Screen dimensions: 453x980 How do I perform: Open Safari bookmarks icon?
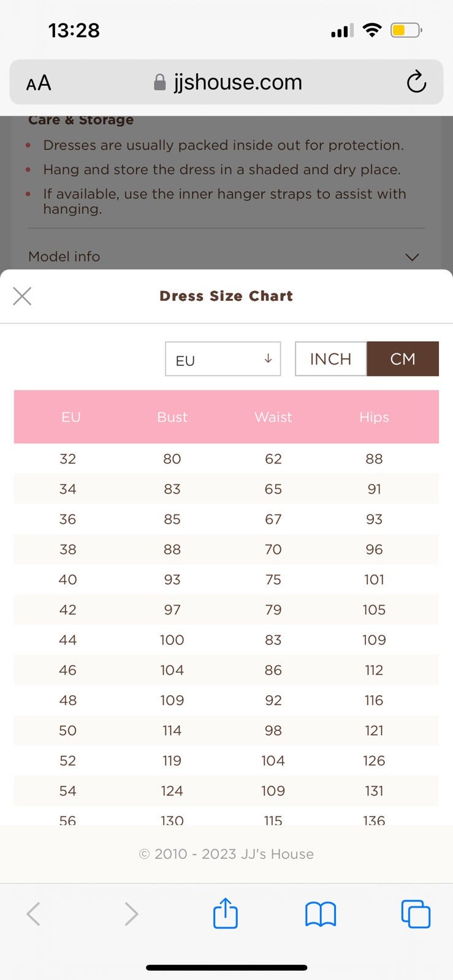(321, 914)
